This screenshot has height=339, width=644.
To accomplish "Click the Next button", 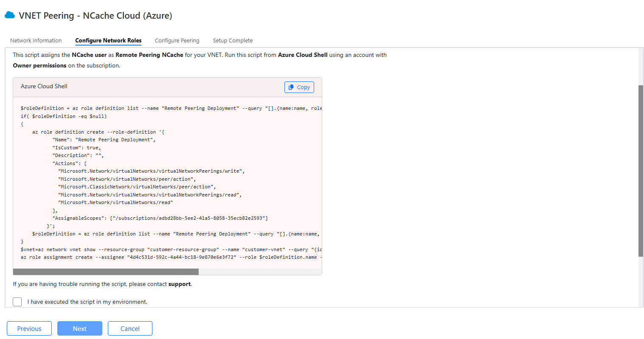I will [80, 328].
